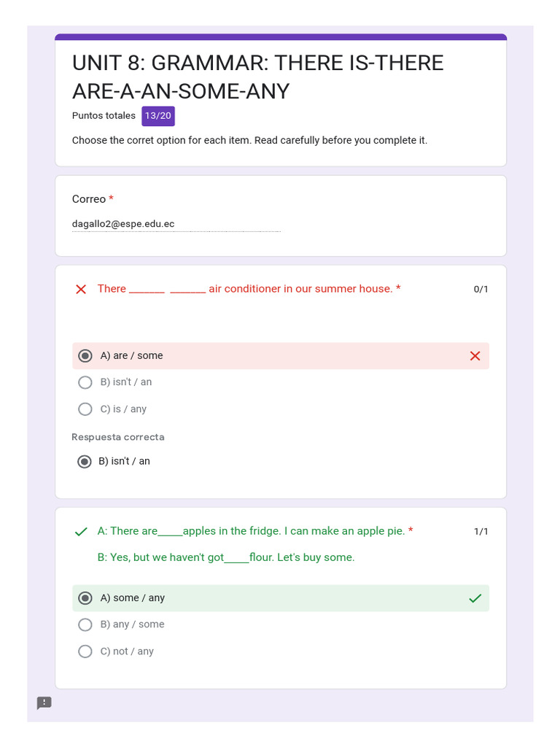
Task: Choose the 'B) any / some' radio option
Action: tap(85, 624)
